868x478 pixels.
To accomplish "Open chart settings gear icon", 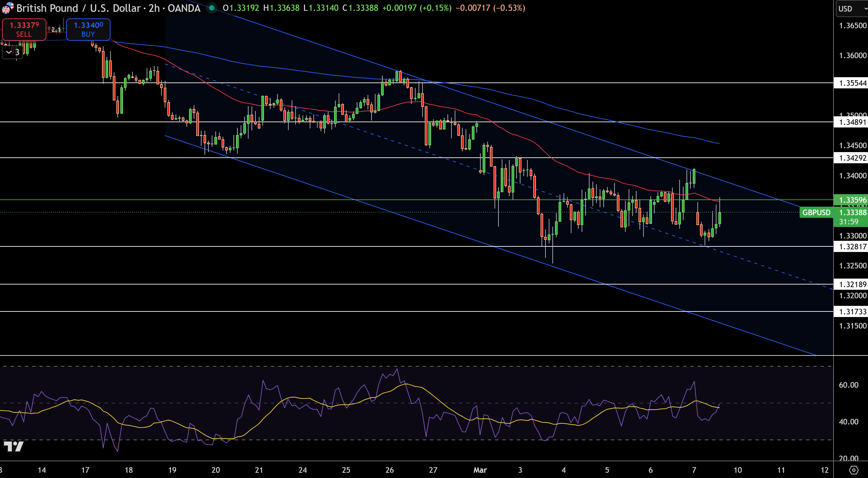I will click(854, 470).
